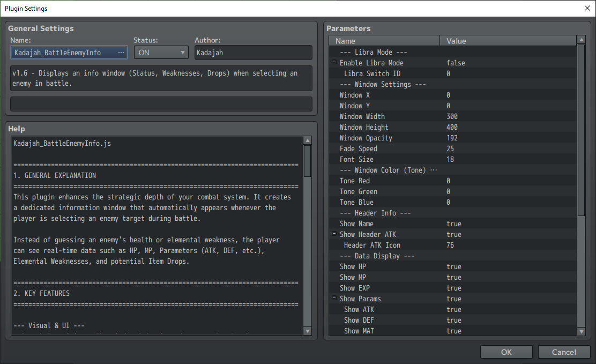Select the Fade Speed parameter row
This screenshot has width=596, height=364.
coord(453,148)
